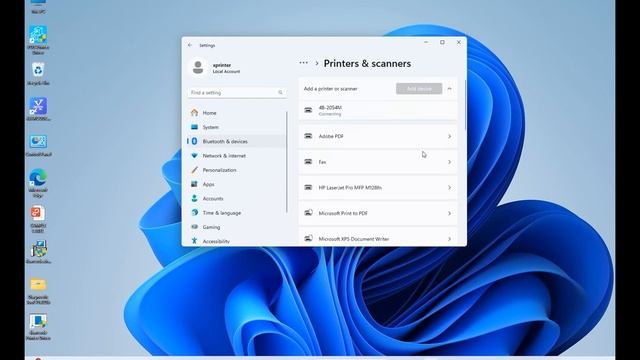Click the Time & language globe icon

(x=194, y=213)
